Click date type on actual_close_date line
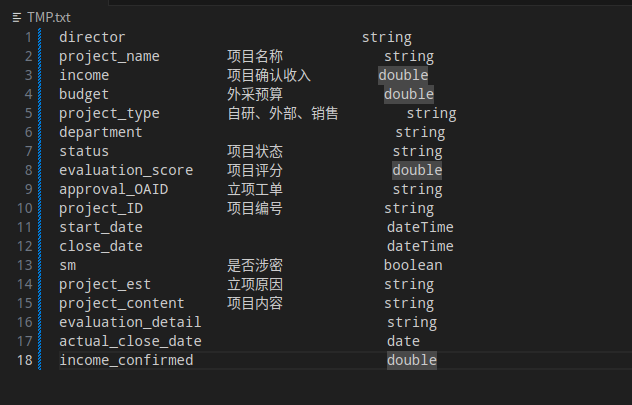The width and height of the screenshot is (632, 405). point(403,341)
